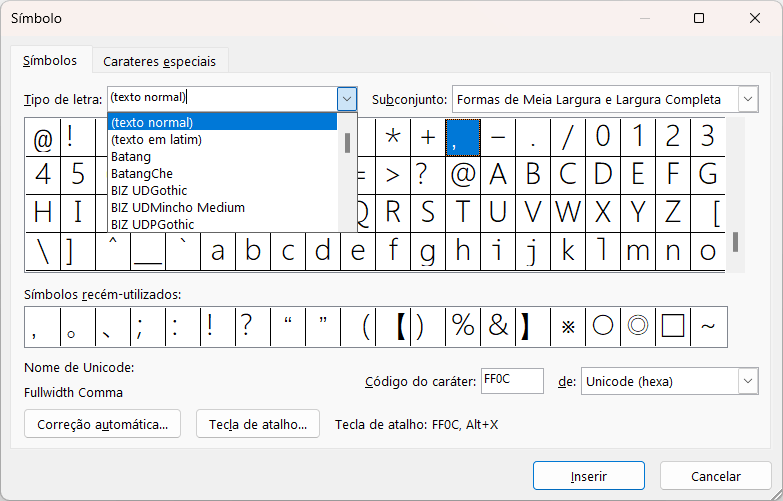The height and width of the screenshot is (501, 783).
Task: Select uppercase H in the grid
Action: tap(43, 213)
